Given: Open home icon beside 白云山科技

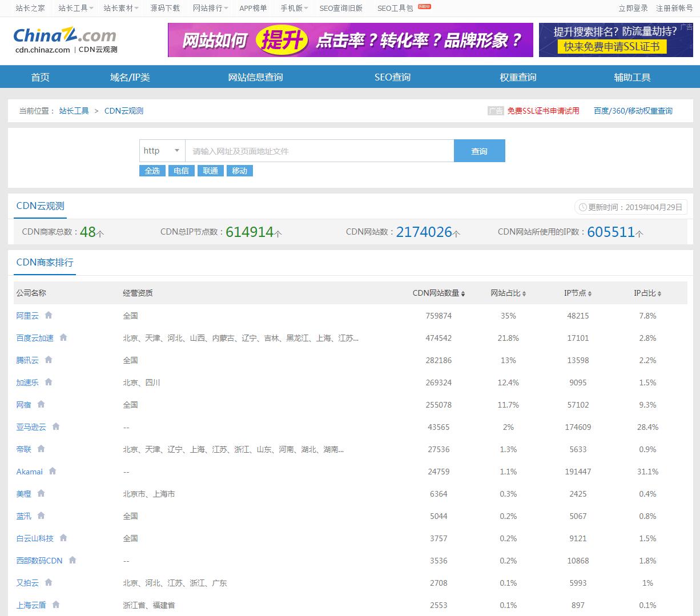Looking at the screenshot, I should pyautogui.click(x=63, y=538).
